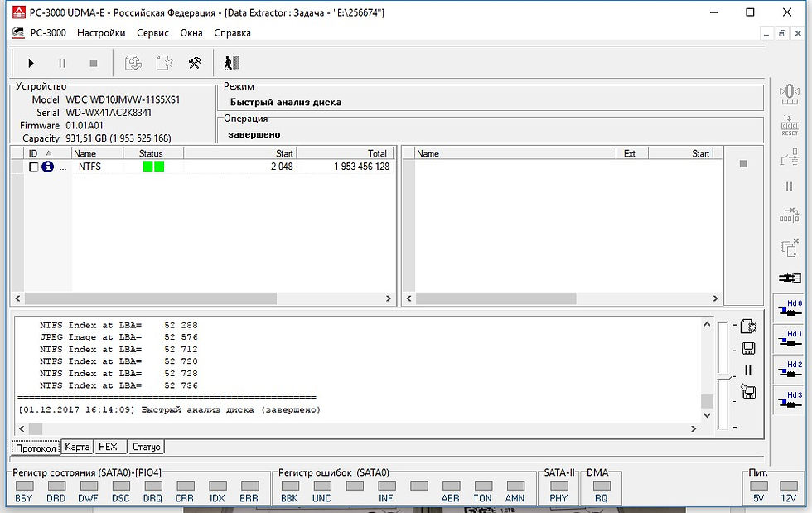
Task: Click the copy-pages icon with an X in the sidebar
Action: 789,247
